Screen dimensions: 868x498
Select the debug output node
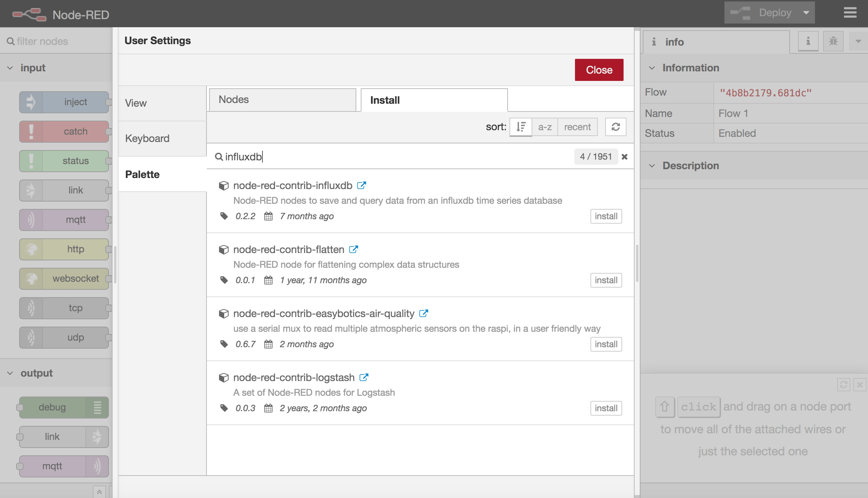(64, 408)
